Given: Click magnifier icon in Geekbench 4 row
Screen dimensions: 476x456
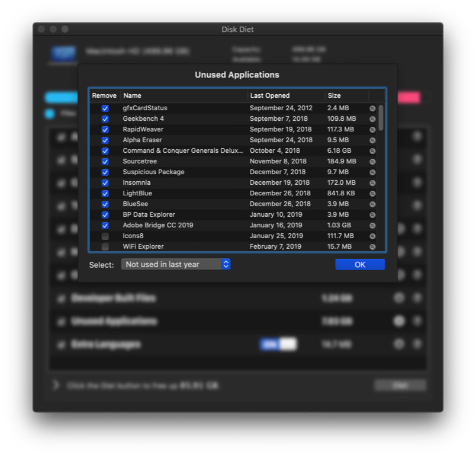Looking at the screenshot, I should [372, 119].
